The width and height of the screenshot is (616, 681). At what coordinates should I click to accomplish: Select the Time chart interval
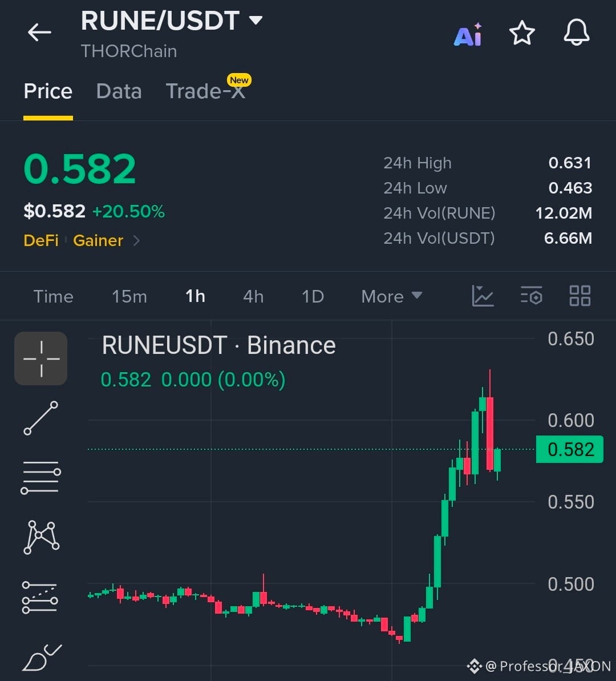pyautogui.click(x=54, y=297)
